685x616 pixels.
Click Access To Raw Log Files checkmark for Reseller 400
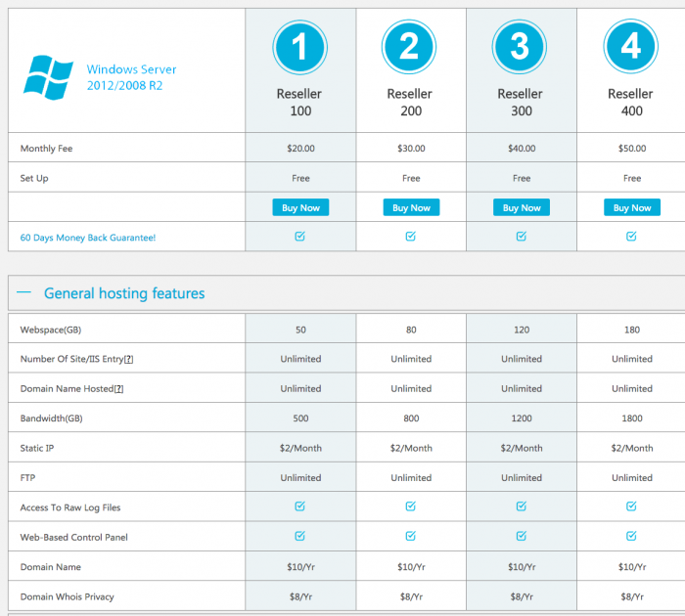tap(632, 506)
